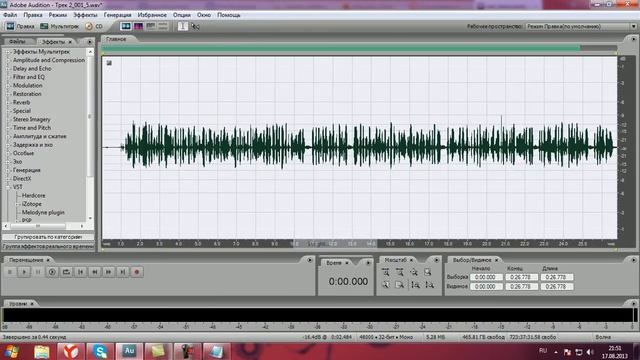Click the 0:00.000 time display
The image size is (640, 360).
coord(348,282)
